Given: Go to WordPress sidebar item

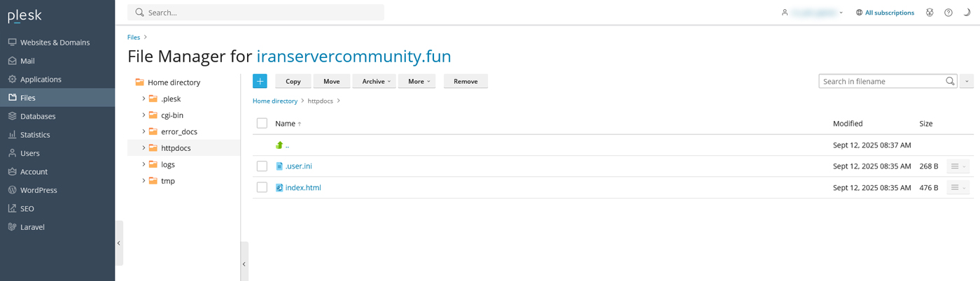Looking at the screenshot, I should 38,190.
